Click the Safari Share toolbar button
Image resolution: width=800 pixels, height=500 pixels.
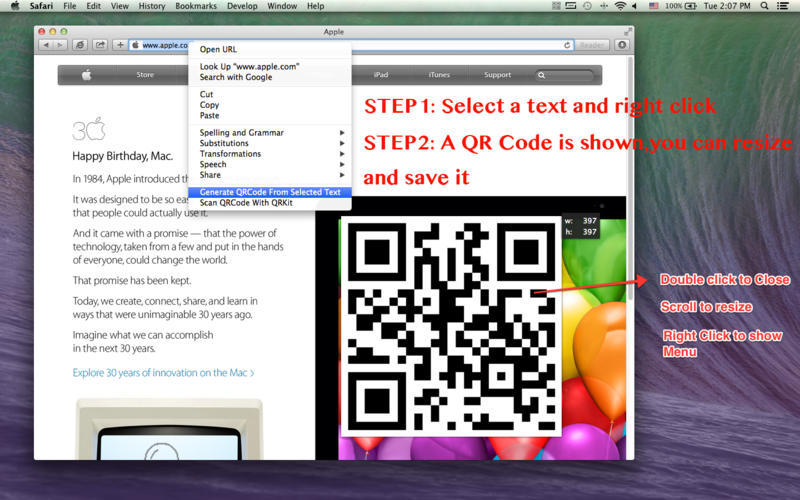(100, 44)
